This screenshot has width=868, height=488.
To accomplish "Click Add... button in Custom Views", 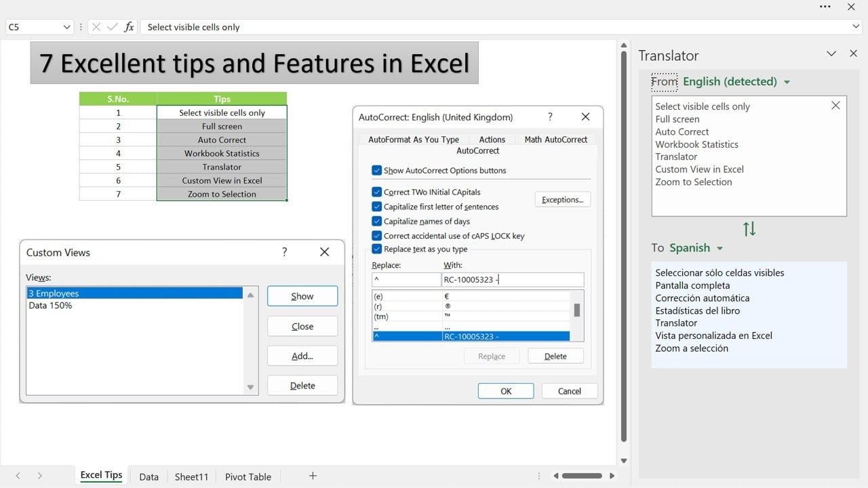I will [x=302, y=356].
